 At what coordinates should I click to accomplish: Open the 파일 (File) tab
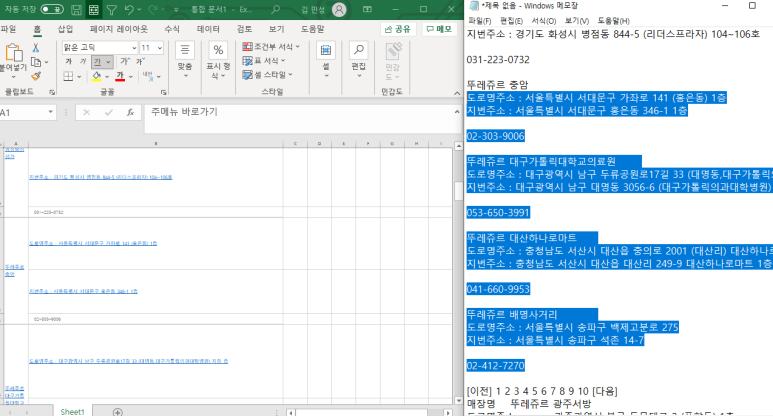pos(8,29)
